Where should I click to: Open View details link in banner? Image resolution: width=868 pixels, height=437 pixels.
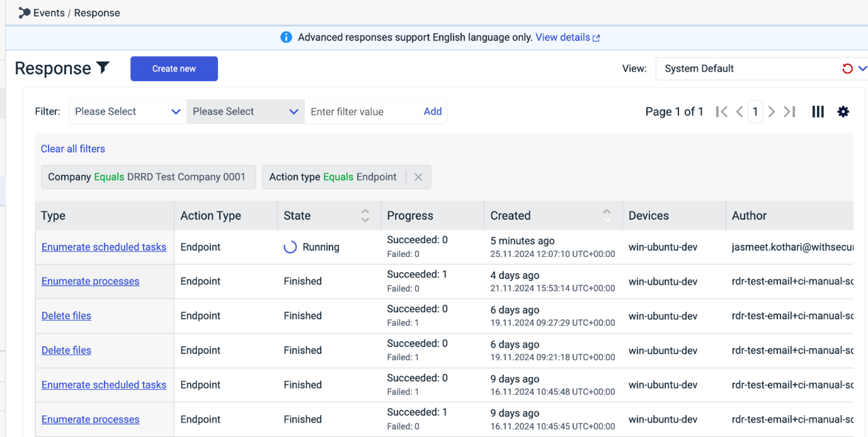568,38
